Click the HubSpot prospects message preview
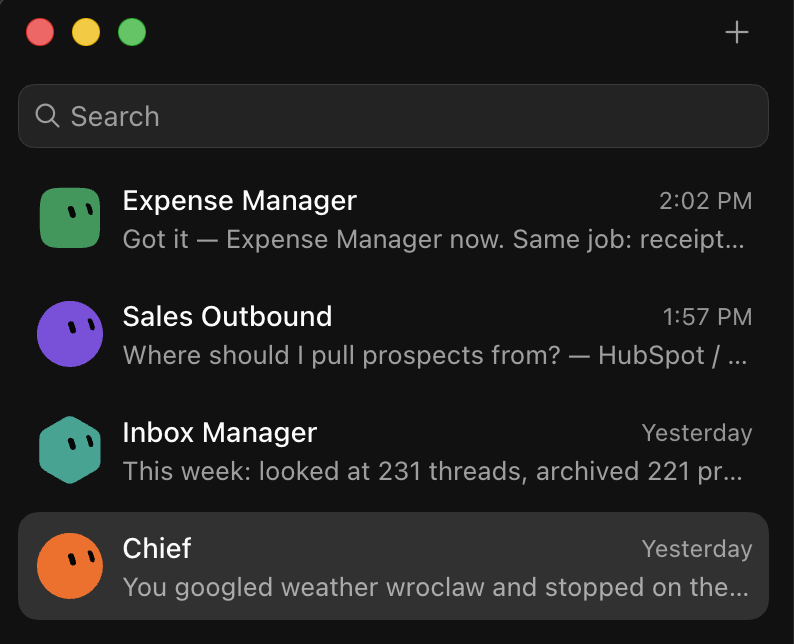The height and width of the screenshot is (644, 794). (x=435, y=355)
